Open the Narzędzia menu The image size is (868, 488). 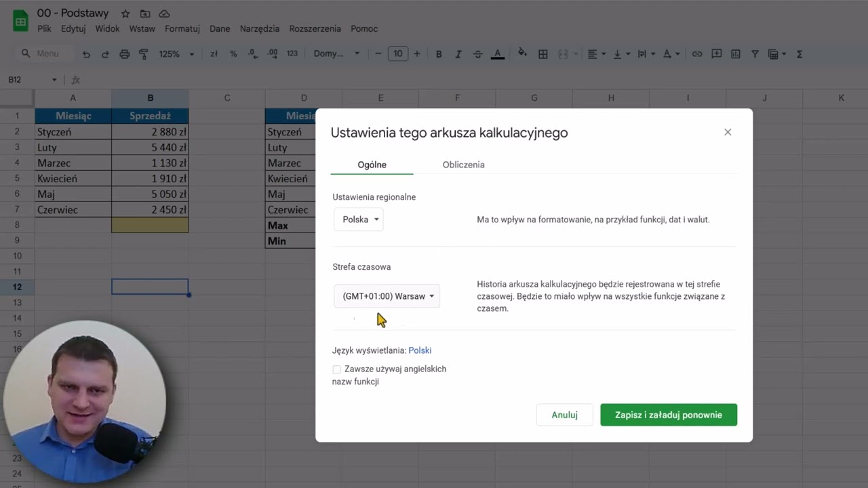coord(260,28)
